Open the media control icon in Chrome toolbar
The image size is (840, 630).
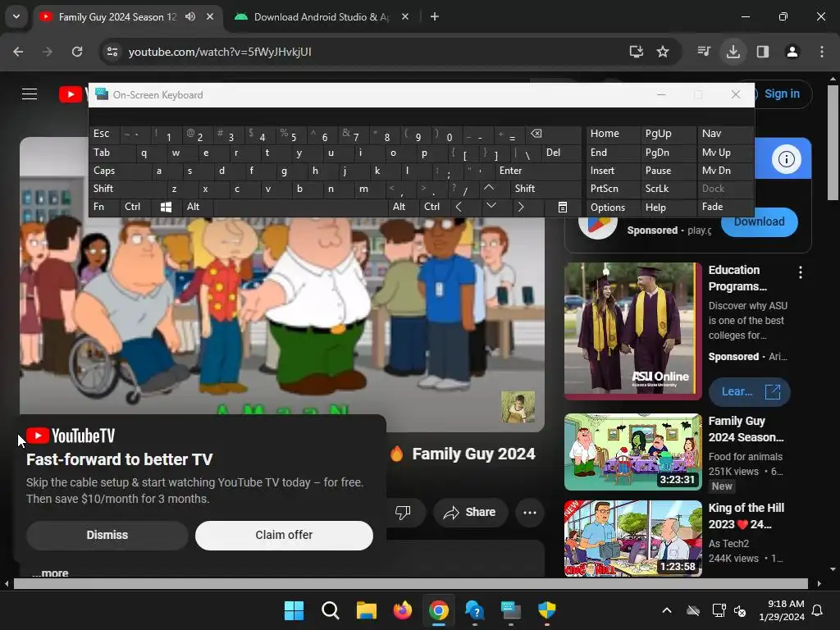coord(704,52)
